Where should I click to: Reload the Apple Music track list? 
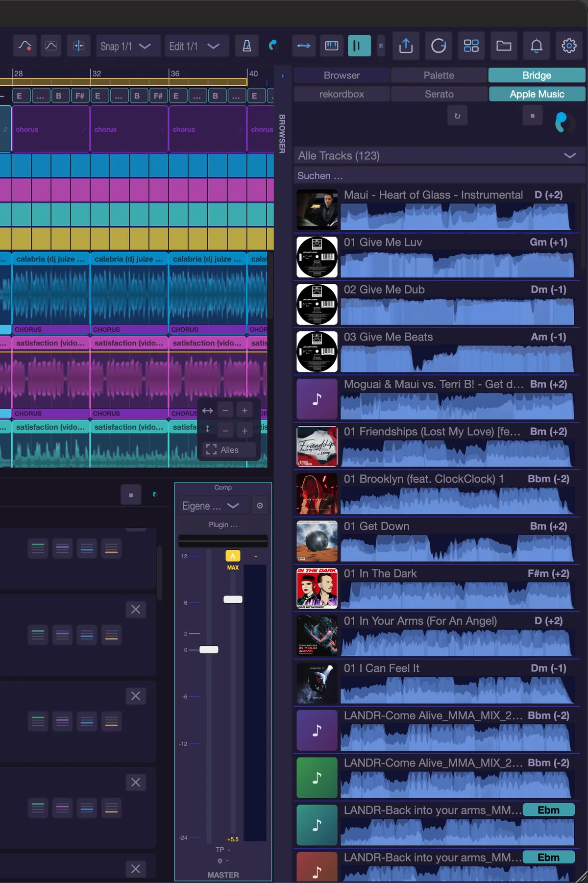[457, 116]
